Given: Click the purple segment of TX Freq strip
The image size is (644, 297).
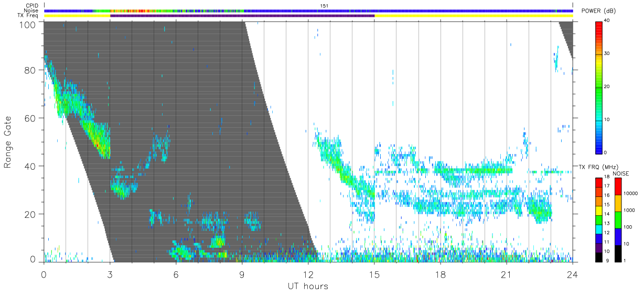Looking at the screenshot, I should 242,16.
